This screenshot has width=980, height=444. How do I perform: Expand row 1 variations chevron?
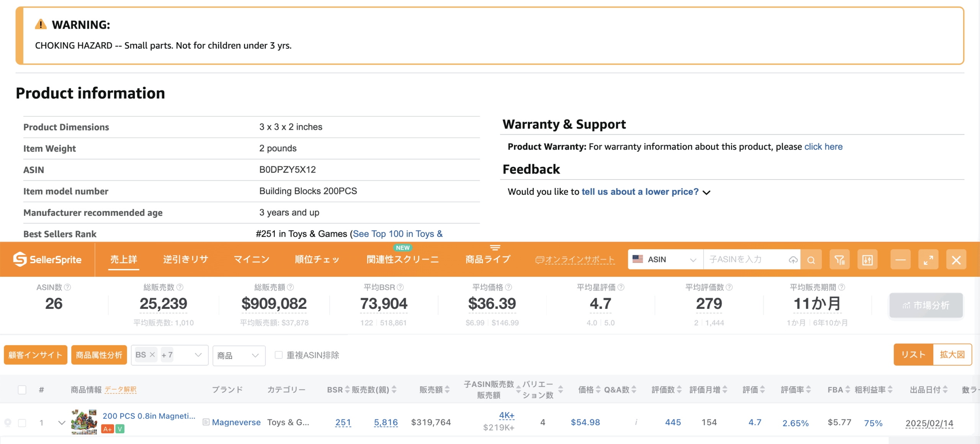[x=62, y=423]
